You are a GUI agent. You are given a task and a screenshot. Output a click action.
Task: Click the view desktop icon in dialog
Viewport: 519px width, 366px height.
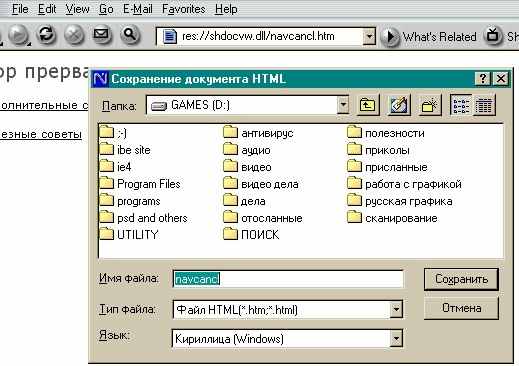399,106
